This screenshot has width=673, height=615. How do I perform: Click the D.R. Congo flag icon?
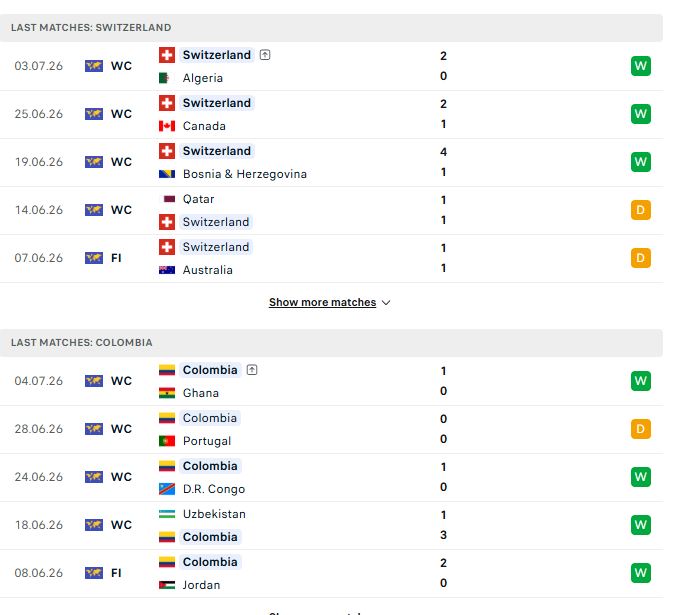[x=167, y=489]
